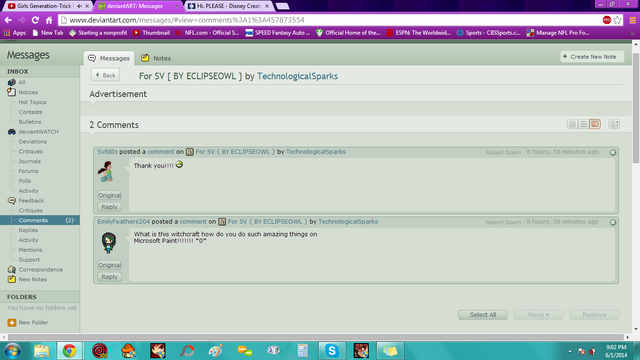640x360 pixels.
Task: Click the Select All button
Action: [x=482, y=315]
